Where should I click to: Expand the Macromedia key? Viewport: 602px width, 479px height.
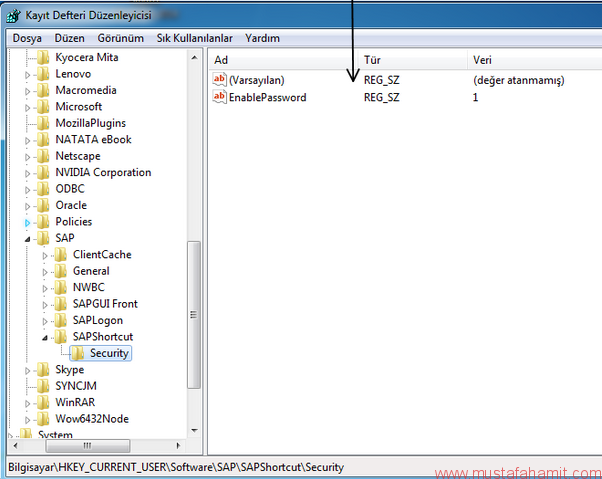click(x=28, y=91)
